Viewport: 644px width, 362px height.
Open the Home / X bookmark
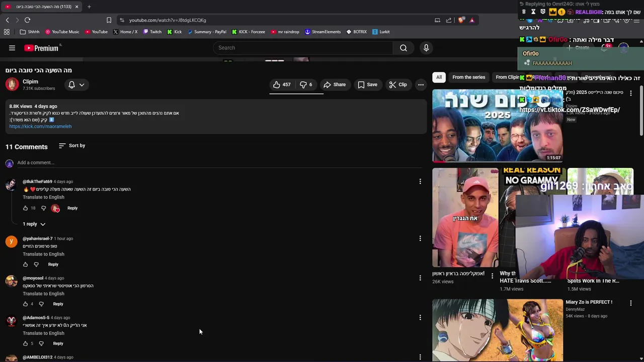point(125,32)
